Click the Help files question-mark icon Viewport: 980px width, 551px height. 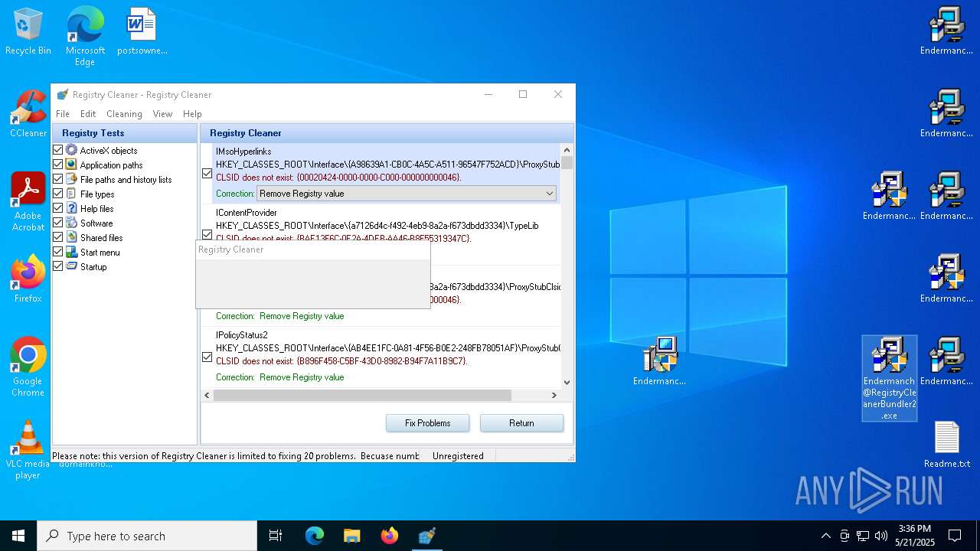coord(71,208)
